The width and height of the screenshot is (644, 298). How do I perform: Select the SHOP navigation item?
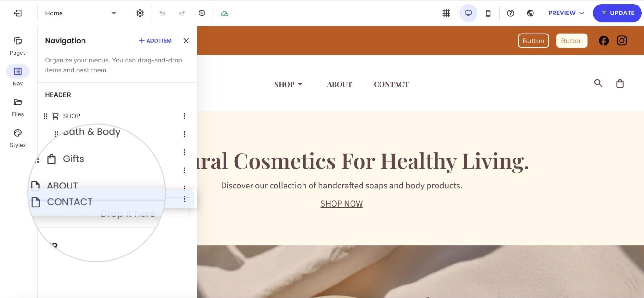[72, 116]
